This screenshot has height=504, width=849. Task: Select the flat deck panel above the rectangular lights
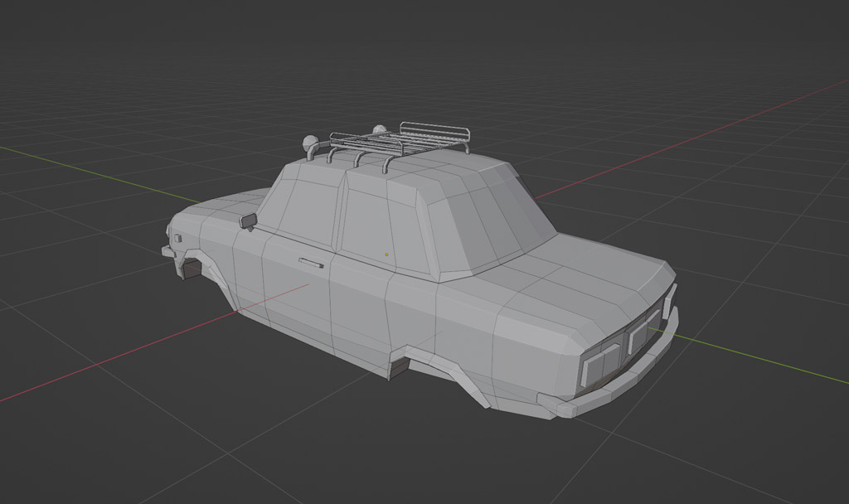click(580, 282)
